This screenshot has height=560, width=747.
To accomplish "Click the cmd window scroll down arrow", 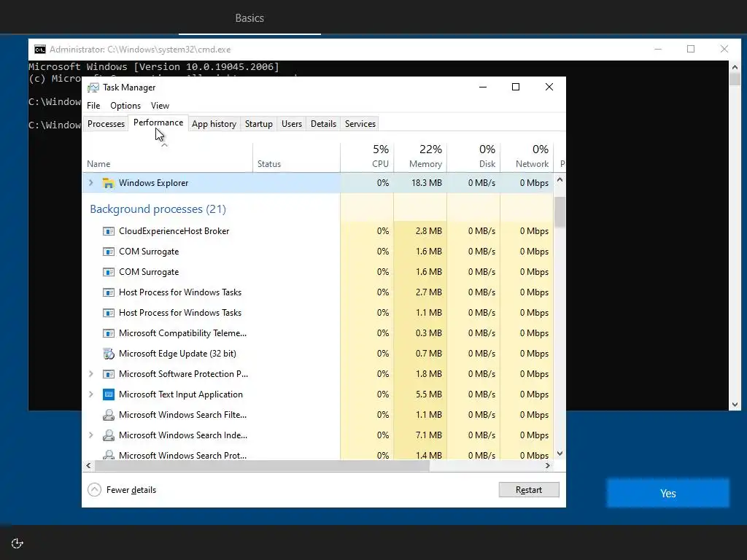I will click(735, 405).
